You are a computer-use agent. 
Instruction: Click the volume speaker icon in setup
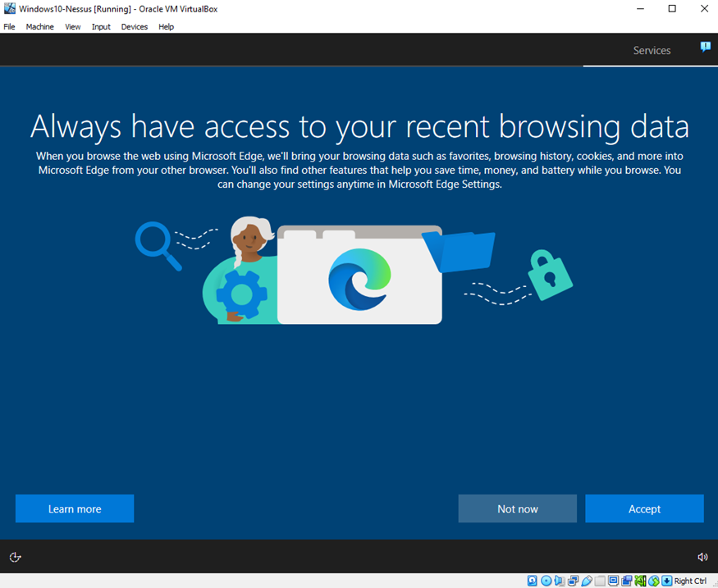coord(702,557)
